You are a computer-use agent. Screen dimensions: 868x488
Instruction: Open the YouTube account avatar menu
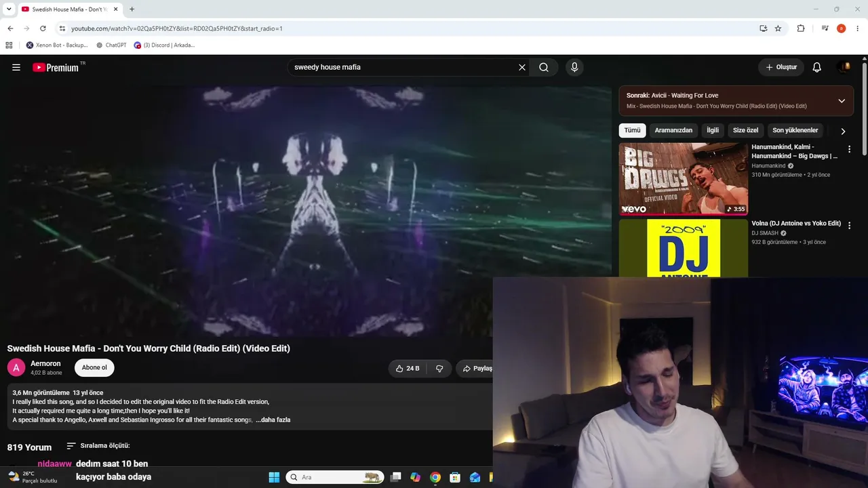844,66
